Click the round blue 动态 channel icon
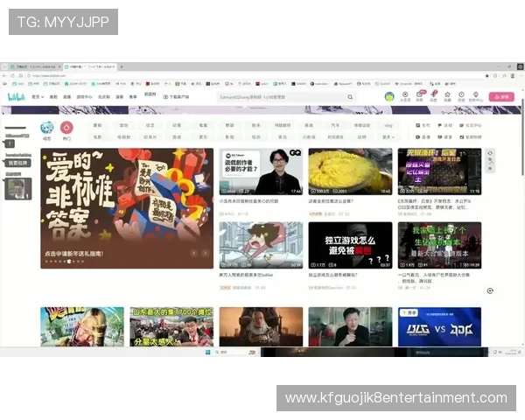 click(47, 128)
